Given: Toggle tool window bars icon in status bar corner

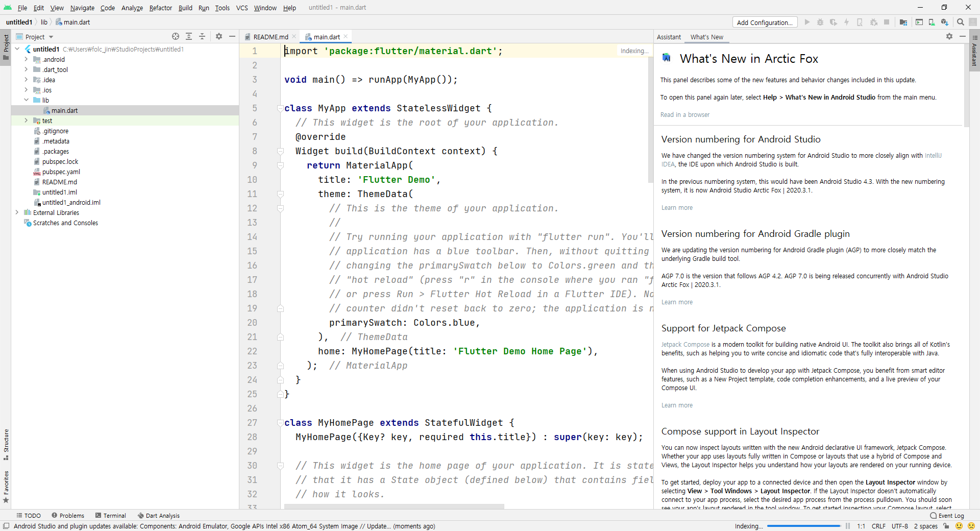Looking at the screenshot, I should coord(6,526).
